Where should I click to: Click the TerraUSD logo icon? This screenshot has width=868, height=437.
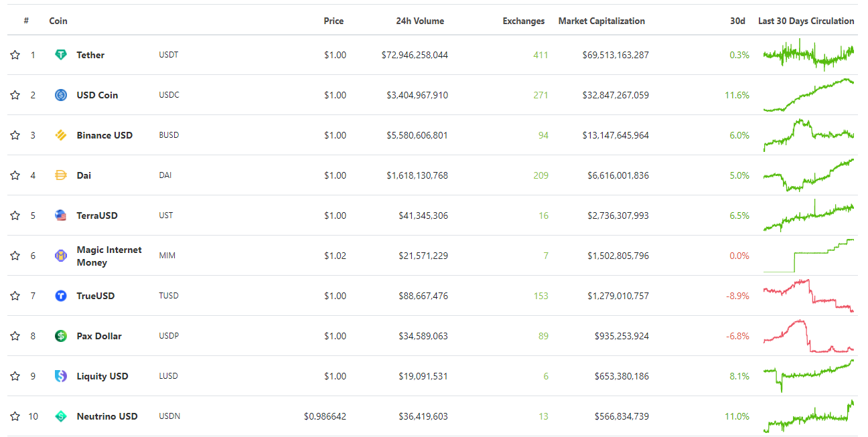pyautogui.click(x=61, y=215)
